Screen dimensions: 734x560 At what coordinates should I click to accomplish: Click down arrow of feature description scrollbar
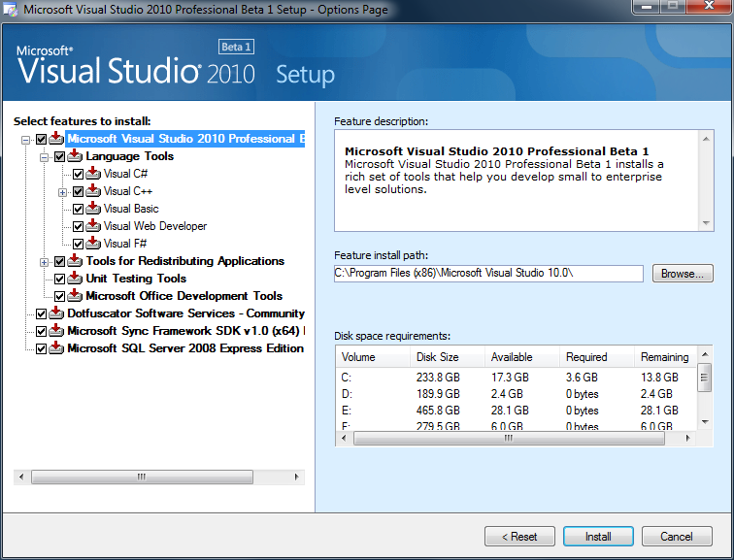coord(706,223)
